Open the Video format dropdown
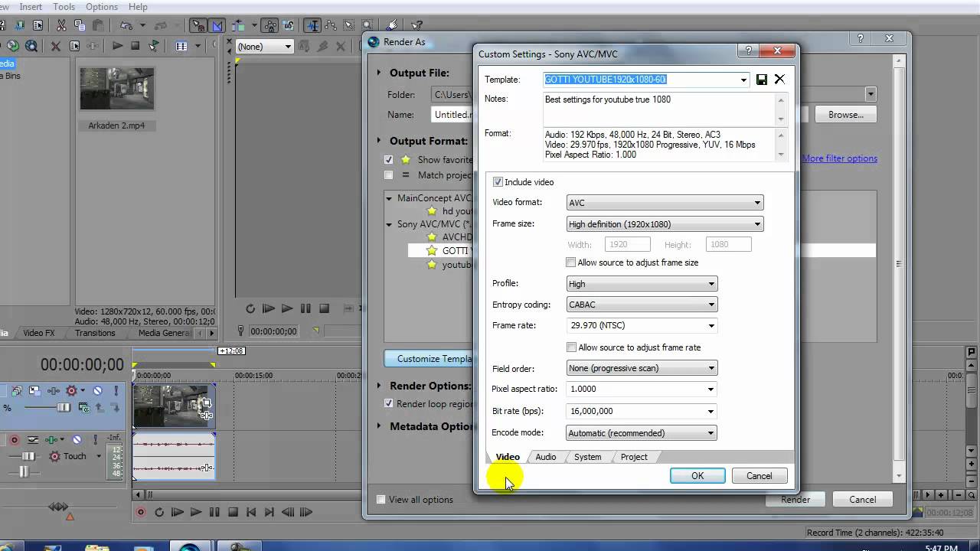The width and height of the screenshot is (980, 551). pos(665,203)
